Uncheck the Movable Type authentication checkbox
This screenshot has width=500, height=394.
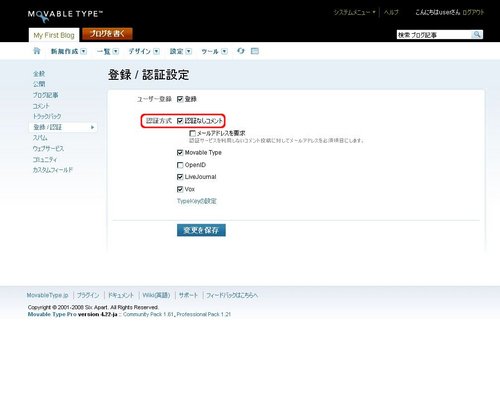[x=180, y=152]
